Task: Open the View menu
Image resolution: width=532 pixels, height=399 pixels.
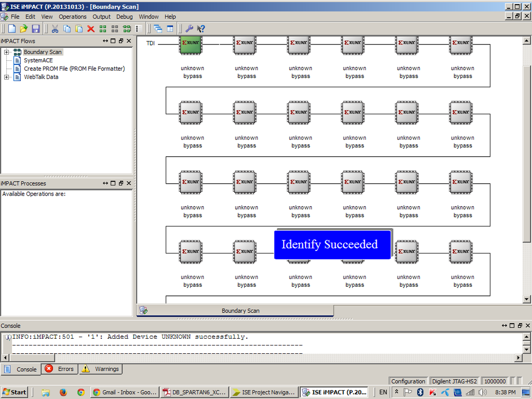Action: (47, 17)
